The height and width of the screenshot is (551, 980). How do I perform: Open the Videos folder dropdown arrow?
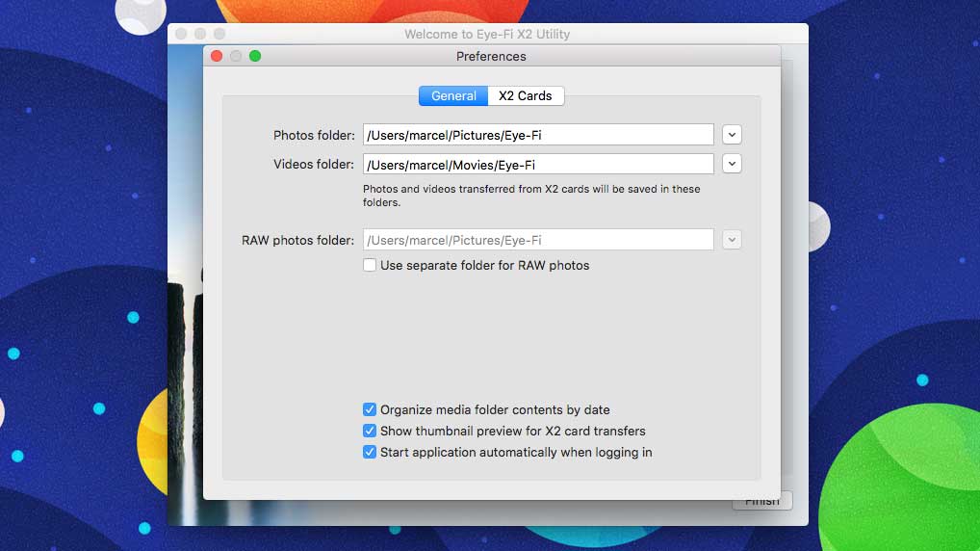tap(732, 164)
